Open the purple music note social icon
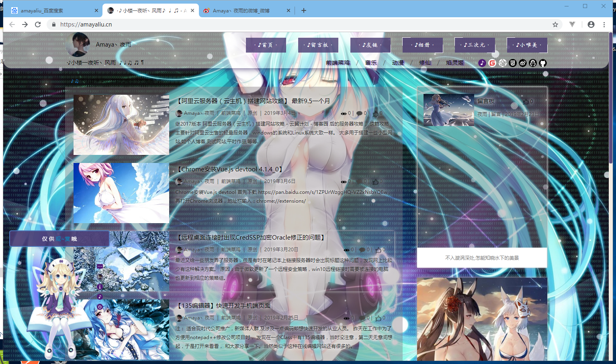Screen dimensions: 616x364 [482, 63]
